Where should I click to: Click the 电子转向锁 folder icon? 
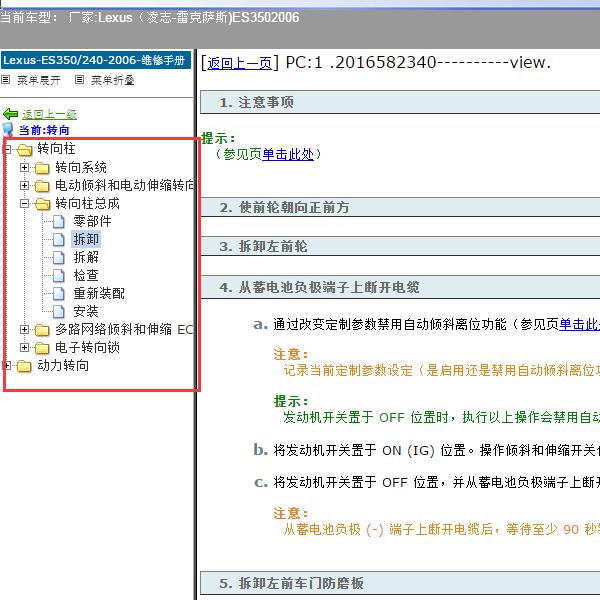pos(42,347)
